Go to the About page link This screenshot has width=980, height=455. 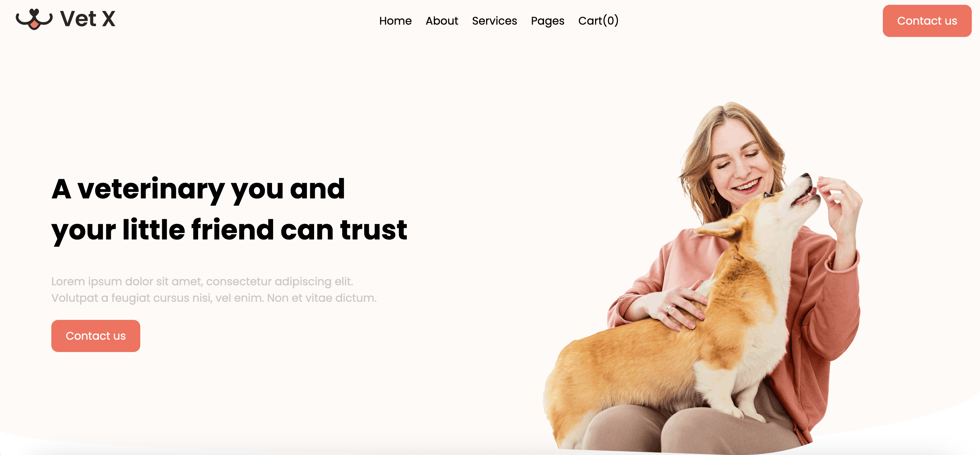[x=442, y=21]
